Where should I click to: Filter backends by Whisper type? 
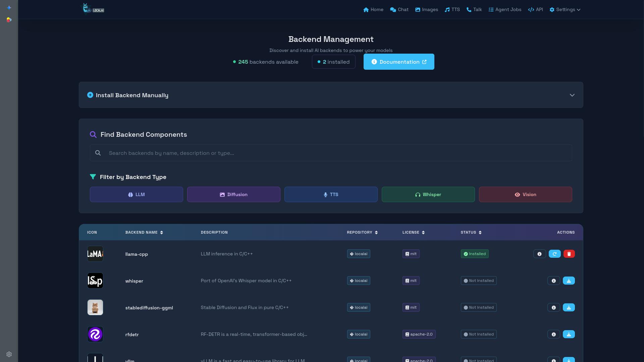click(428, 194)
